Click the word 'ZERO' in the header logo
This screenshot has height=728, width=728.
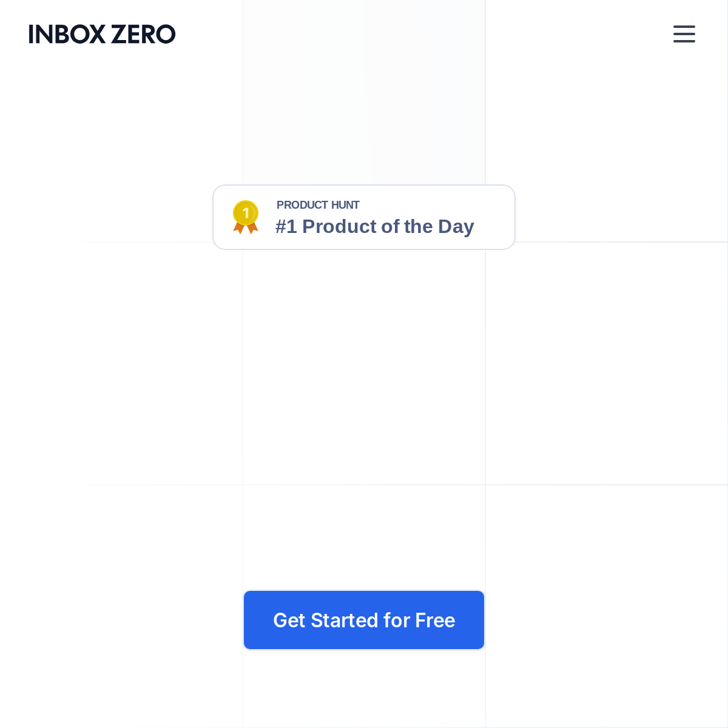click(144, 35)
